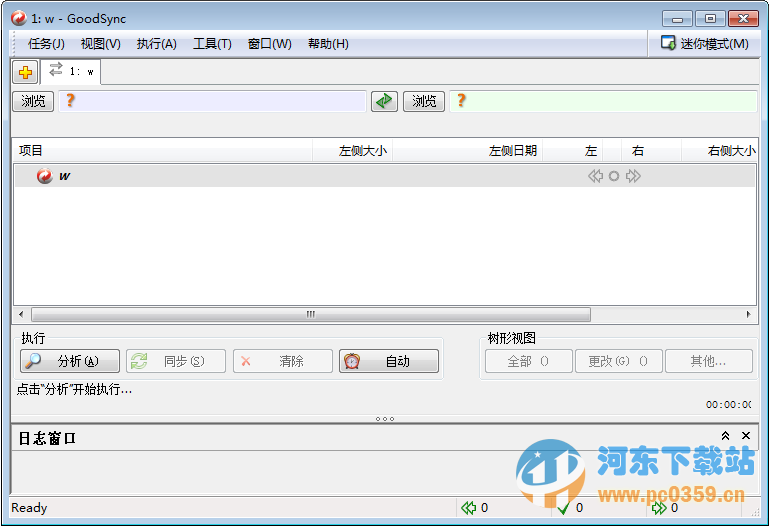Select the w row in file tree
This screenshot has width=770, height=526.
[385, 176]
